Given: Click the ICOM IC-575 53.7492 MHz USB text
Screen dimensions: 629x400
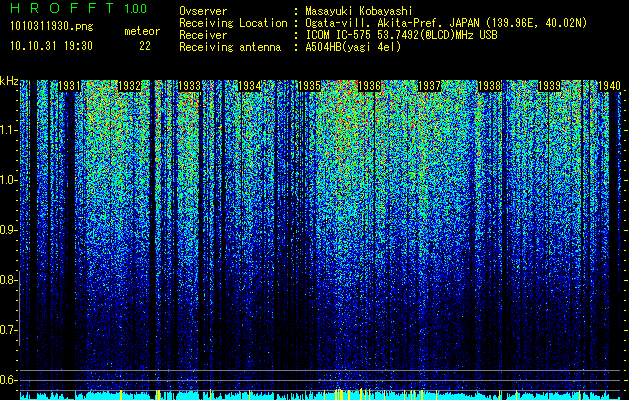Looking at the screenshot, I should coord(401,35).
